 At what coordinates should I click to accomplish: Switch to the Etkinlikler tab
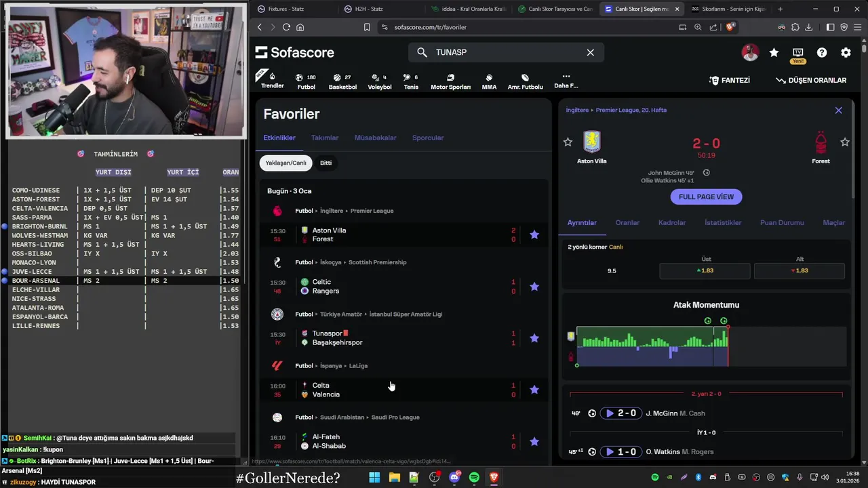pyautogui.click(x=279, y=138)
